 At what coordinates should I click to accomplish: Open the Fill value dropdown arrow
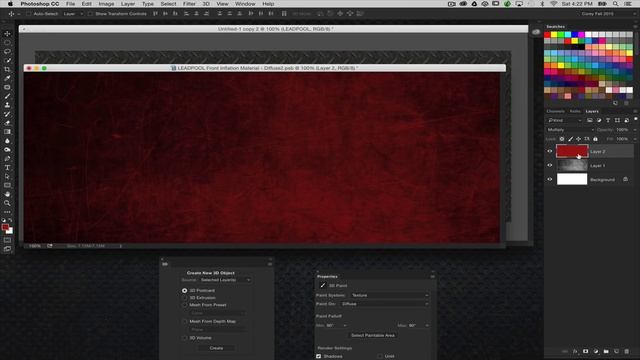[x=634, y=139]
